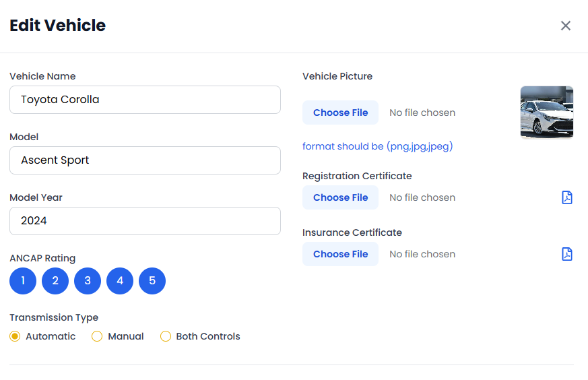Click the Toyota Corolla picture thumbnail
Screen dimensions: 588x380
[x=546, y=113]
